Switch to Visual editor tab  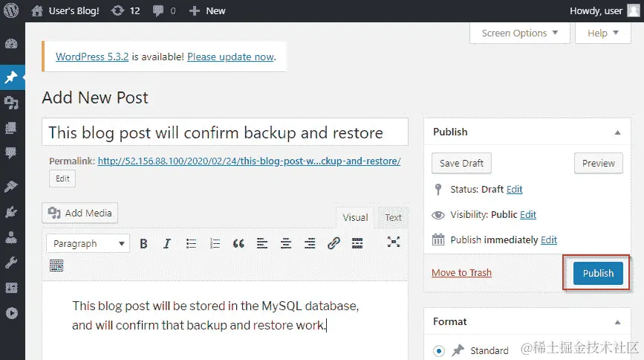(x=355, y=217)
